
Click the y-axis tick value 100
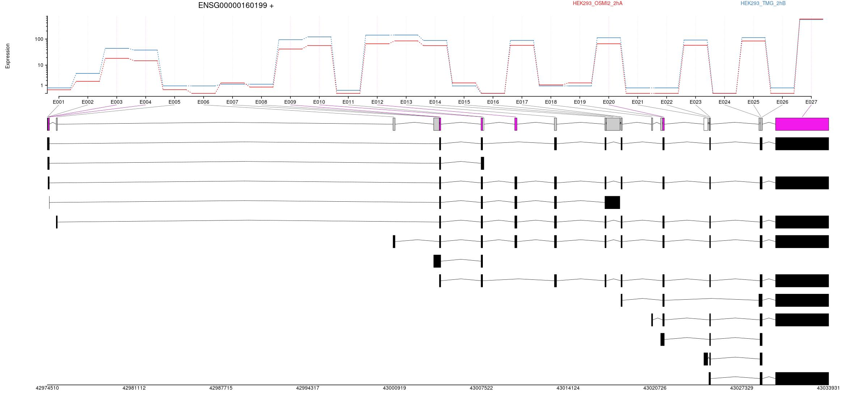(39, 39)
